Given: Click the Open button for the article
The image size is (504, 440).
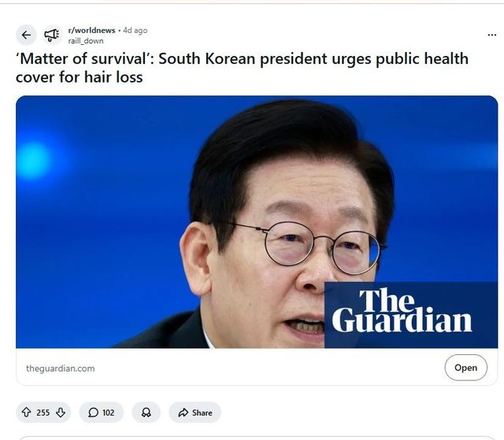Looking at the screenshot, I should [465, 368].
